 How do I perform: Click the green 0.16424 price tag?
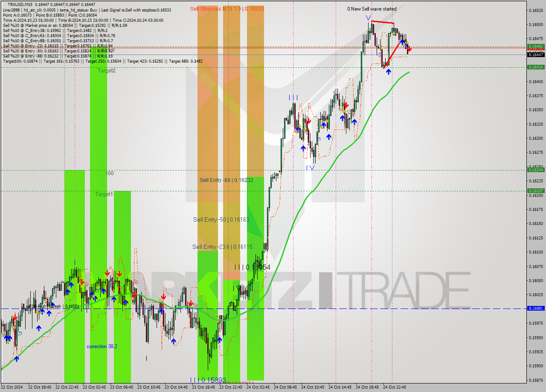pyautogui.click(x=536, y=67)
